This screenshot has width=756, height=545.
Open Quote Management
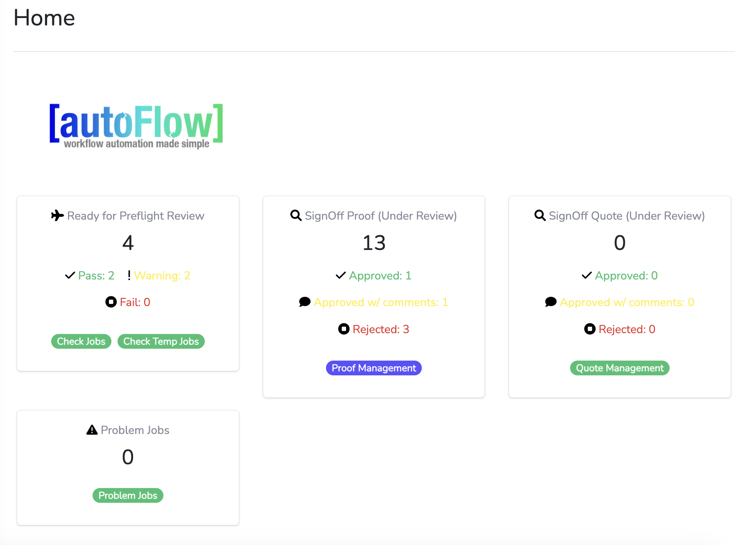(619, 368)
